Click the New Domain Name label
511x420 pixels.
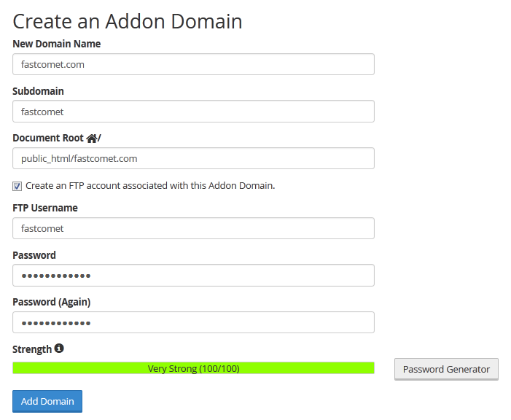56,44
